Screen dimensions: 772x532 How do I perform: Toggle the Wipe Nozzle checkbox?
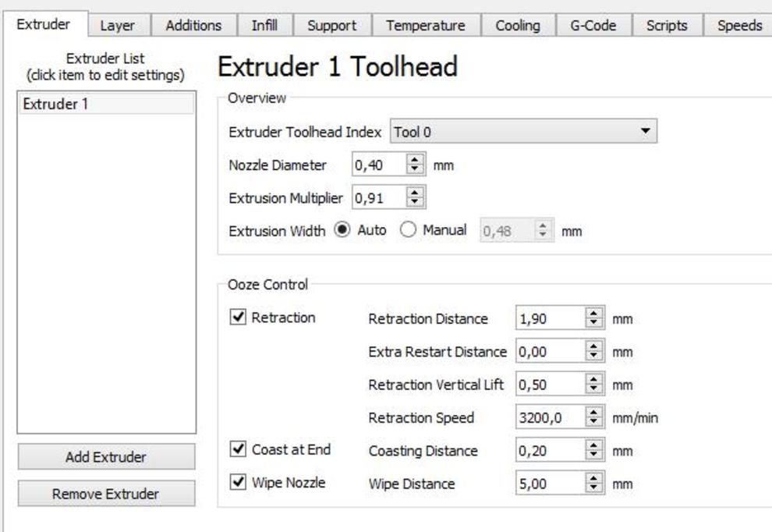(x=239, y=482)
